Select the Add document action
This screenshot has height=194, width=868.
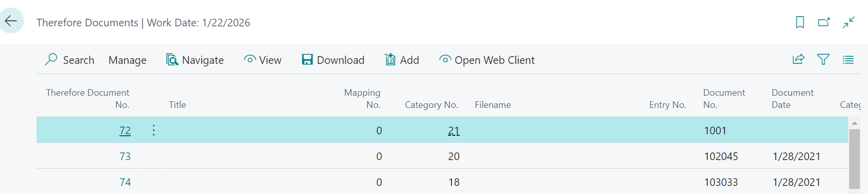(x=402, y=60)
